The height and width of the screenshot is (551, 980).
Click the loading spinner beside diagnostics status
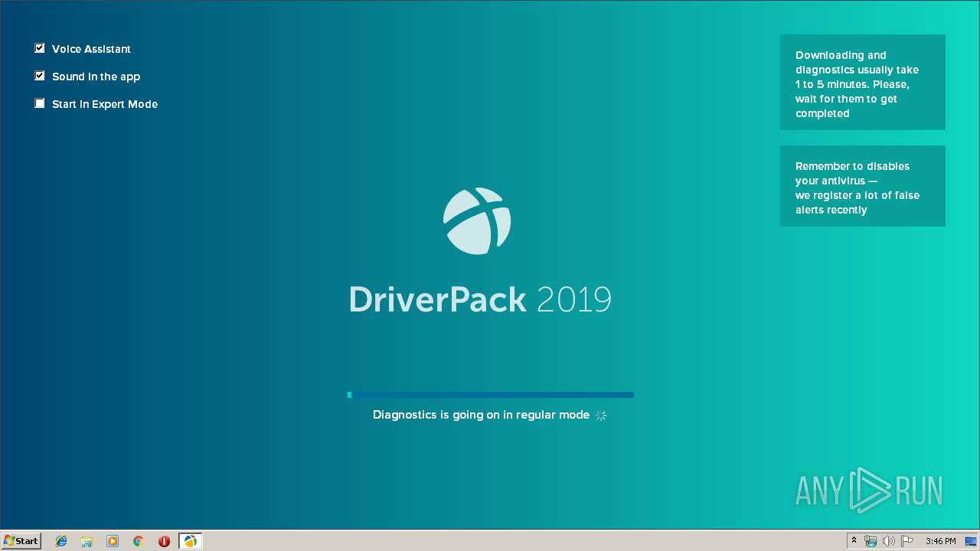click(x=601, y=416)
